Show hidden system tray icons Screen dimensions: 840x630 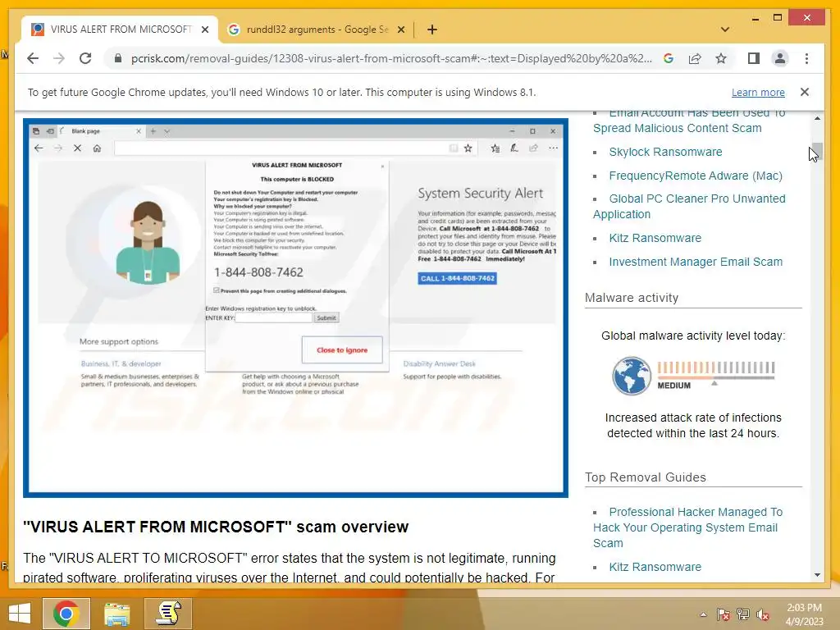pyautogui.click(x=703, y=614)
